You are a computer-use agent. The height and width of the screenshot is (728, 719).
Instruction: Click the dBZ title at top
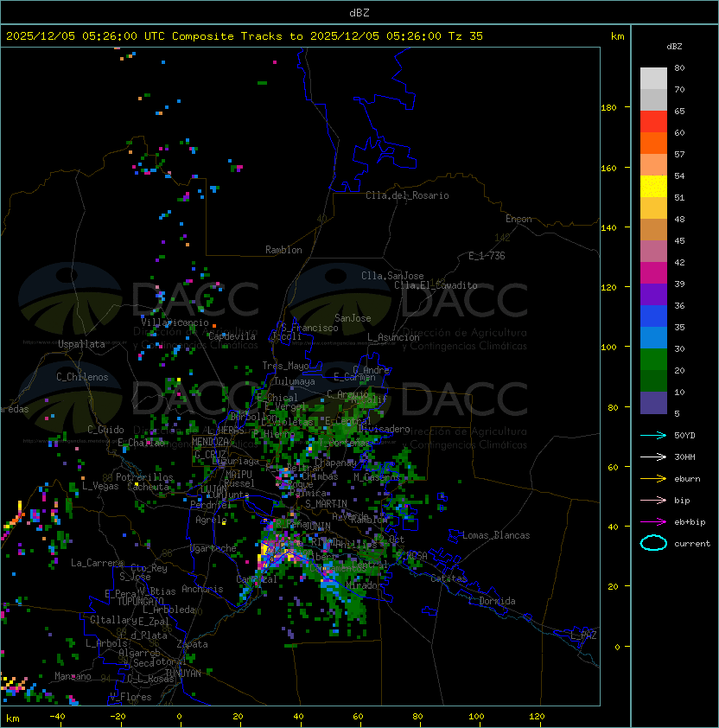point(359,13)
